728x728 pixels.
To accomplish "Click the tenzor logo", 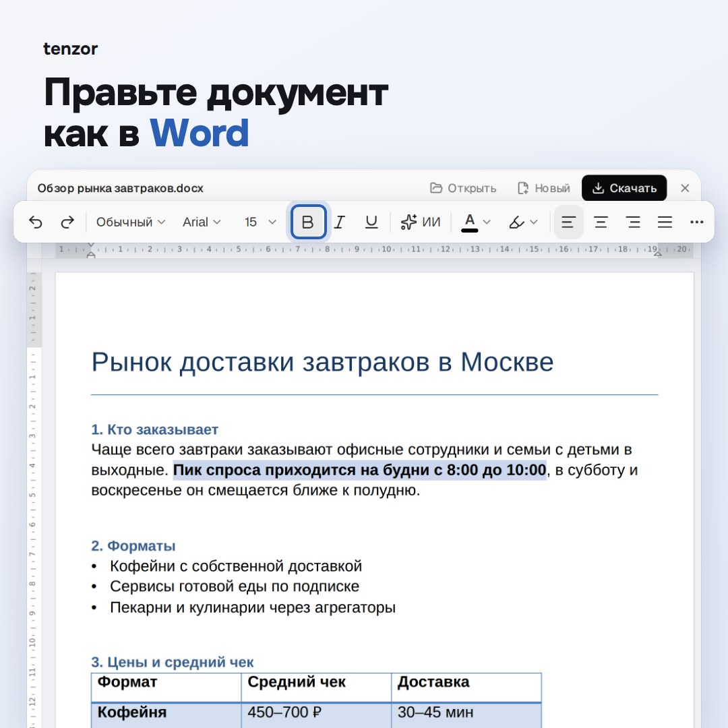I will 71,49.
